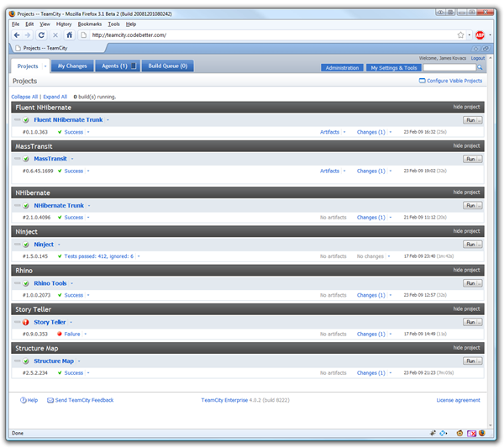Open My Settings & Tools

click(x=394, y=68)
